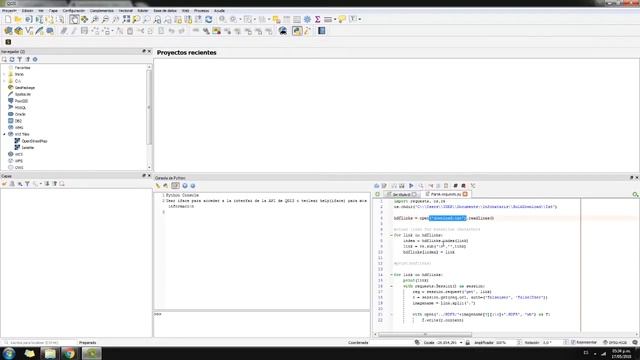
Task: Close the second script editor tab
Action: coord(465,194)
